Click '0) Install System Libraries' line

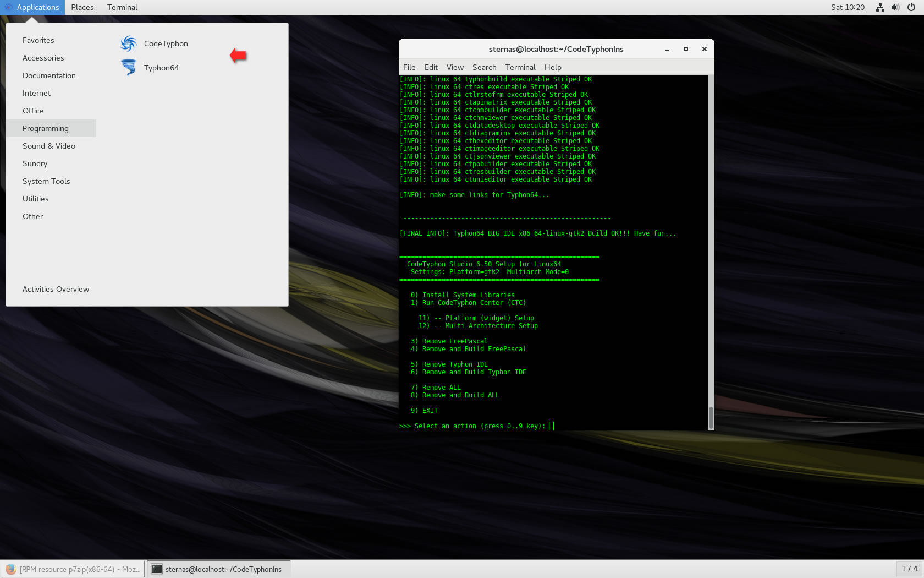[463, 295]
